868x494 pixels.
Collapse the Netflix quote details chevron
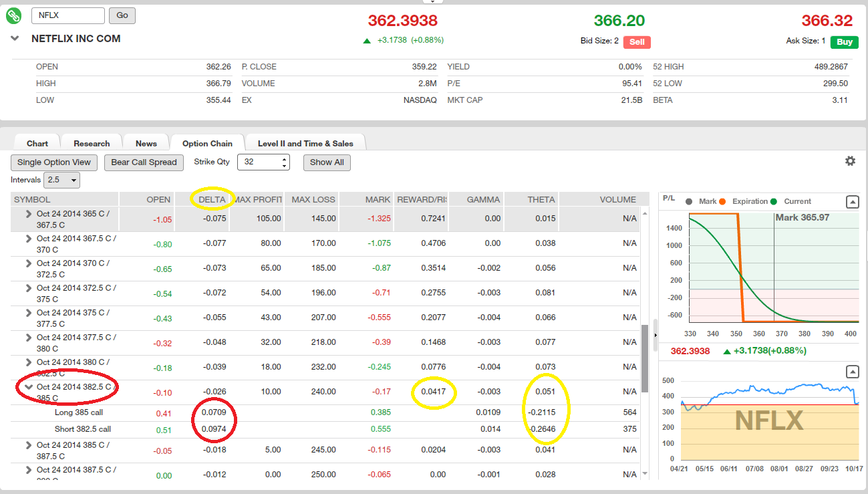click(15, 39)
